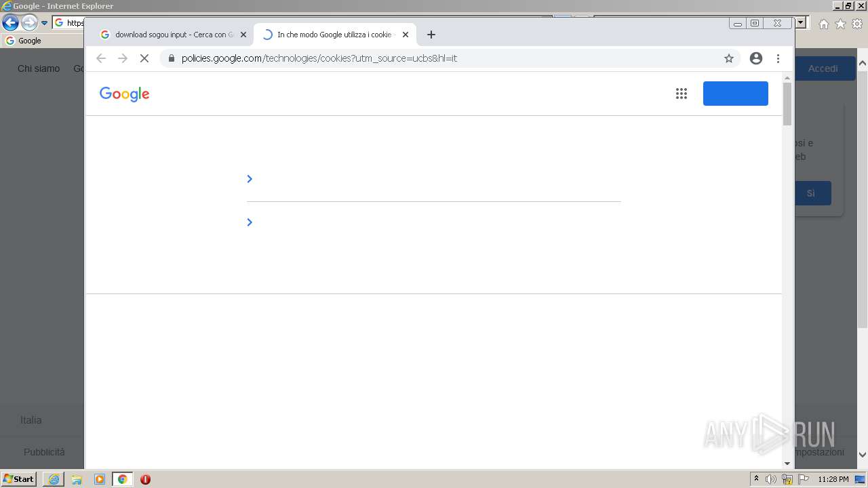The height and width of the screenshot is (488, 868).
Task: Click the Chrome taskbar icon
Action: click(122, 479)
